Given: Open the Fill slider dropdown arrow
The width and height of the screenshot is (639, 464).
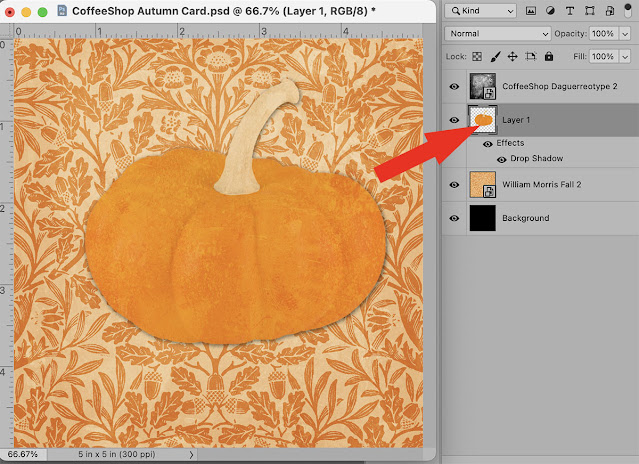Looking at the screenshot, I should (x=625, y=57).
